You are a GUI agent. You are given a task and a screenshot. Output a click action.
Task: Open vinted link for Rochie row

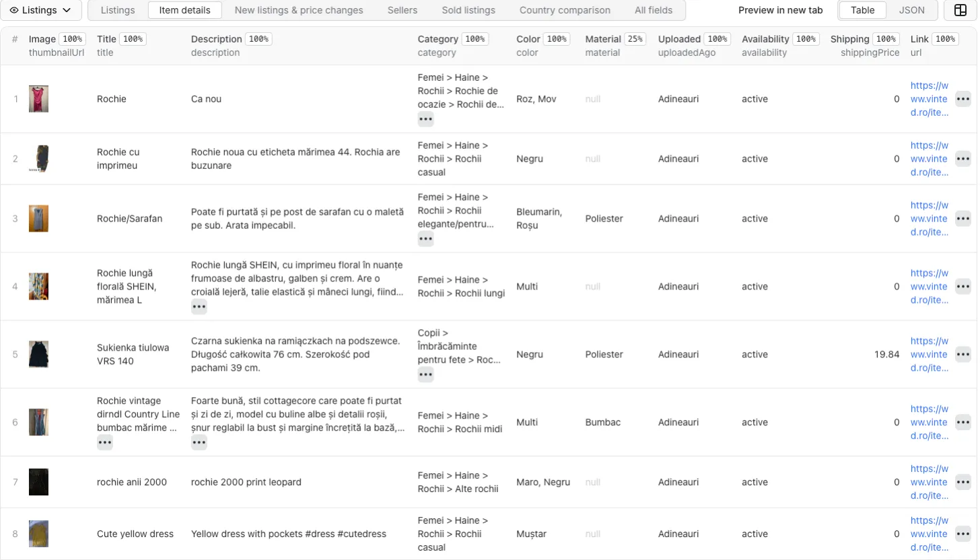pyautogui.click(x=929, y=99)
